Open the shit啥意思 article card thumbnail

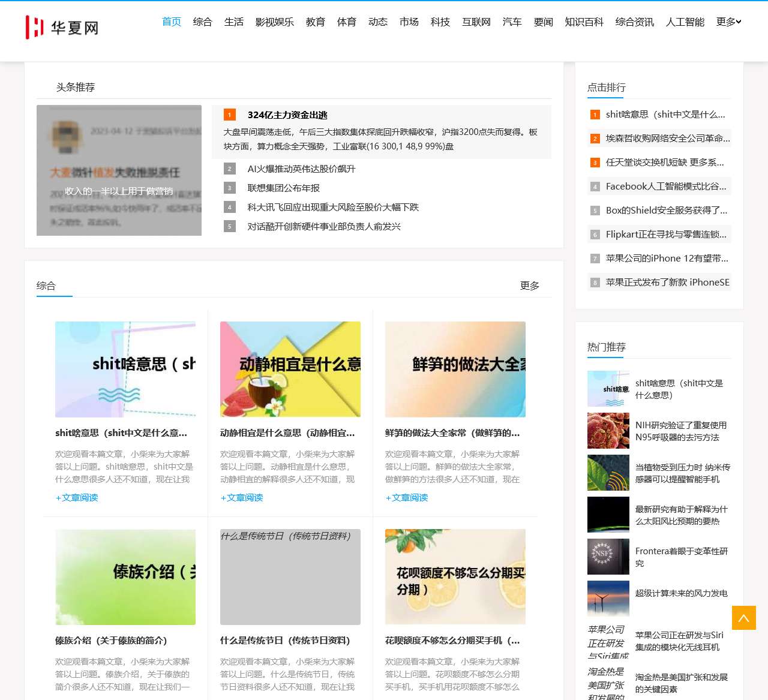(x=125, y=369)
